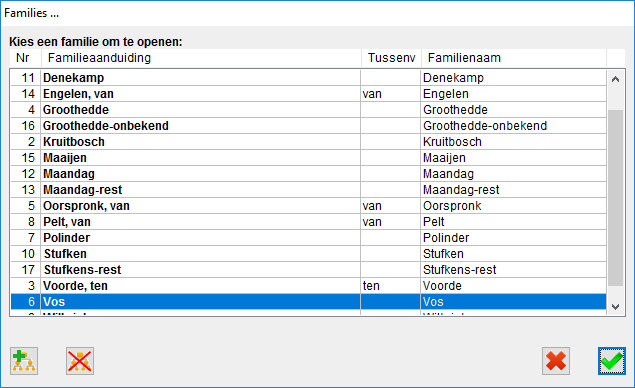Image resolution: width=635 pixels, height=388 pixels.
Task: Select the Denekamp family row
Action: click(x=308, y=78)
